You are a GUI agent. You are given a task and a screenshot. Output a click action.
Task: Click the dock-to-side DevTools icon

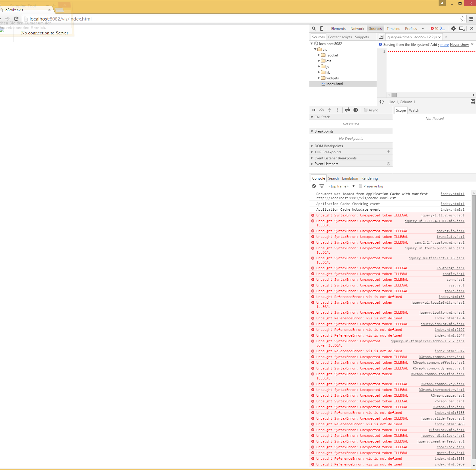[462, 28]
